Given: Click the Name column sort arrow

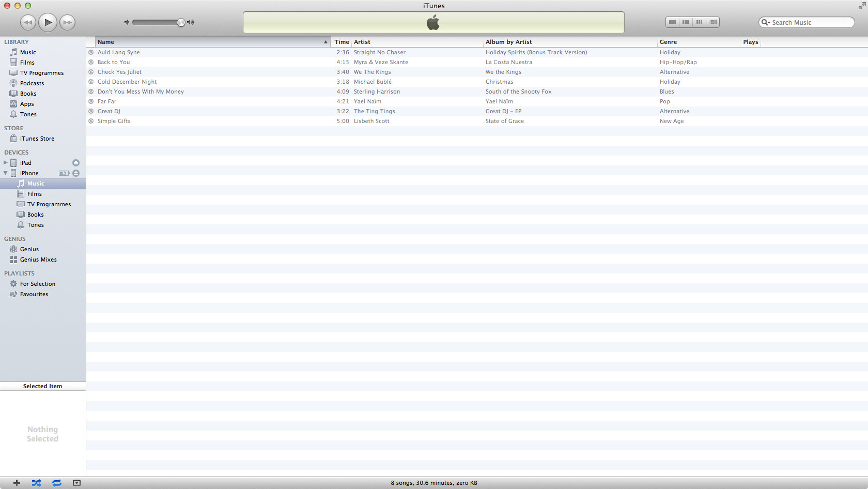Looking at the screenshot, I should pyautogui.click(x=326, y=42).
